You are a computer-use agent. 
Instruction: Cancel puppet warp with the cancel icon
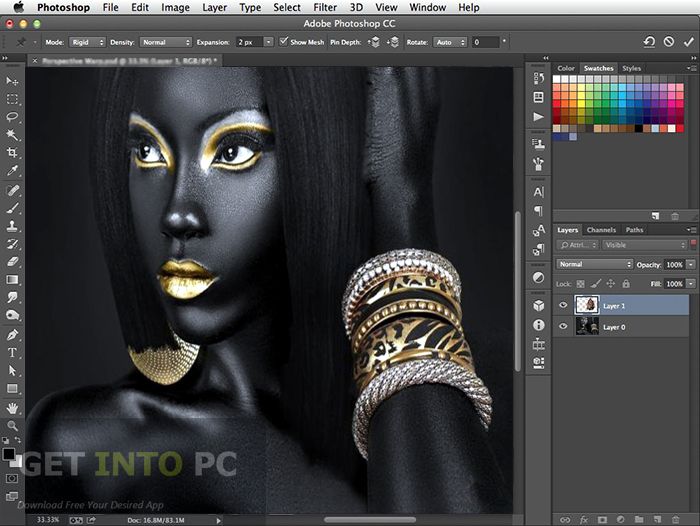(668, 42)
